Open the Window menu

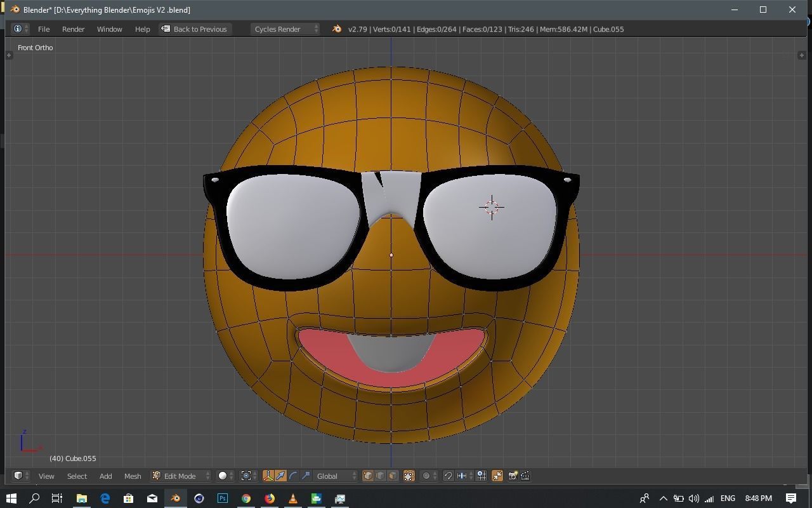tap(109, 29)
